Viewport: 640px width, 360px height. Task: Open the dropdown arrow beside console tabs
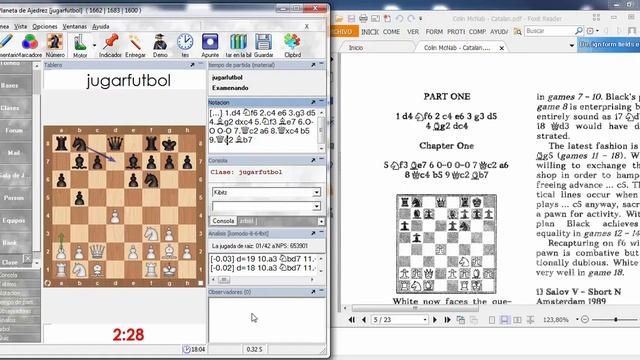tap(321, 221)
